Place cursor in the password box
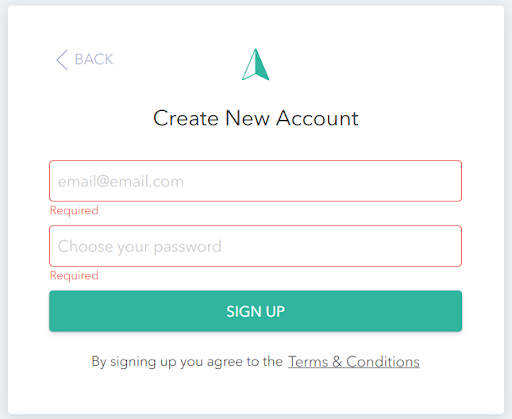This screenshot has height=419, width=512. 255,246
